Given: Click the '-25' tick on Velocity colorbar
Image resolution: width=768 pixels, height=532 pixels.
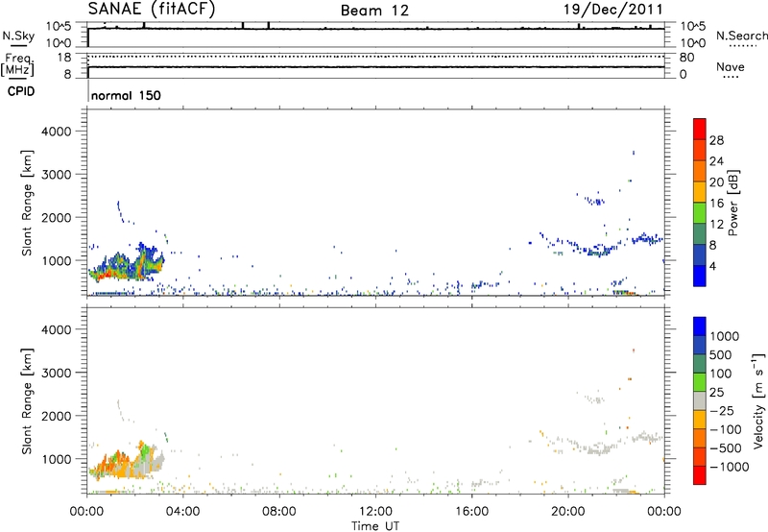Looking at the screenshot, I should click(722, 411).
